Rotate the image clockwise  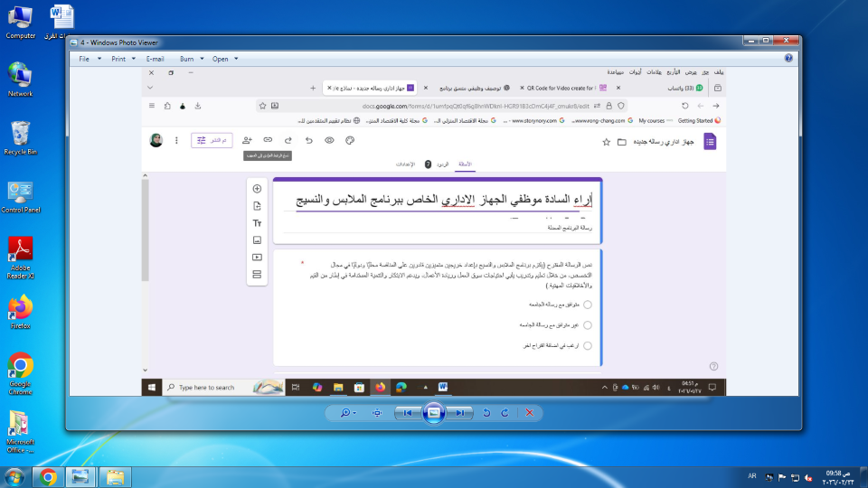[x=505, y=412]
